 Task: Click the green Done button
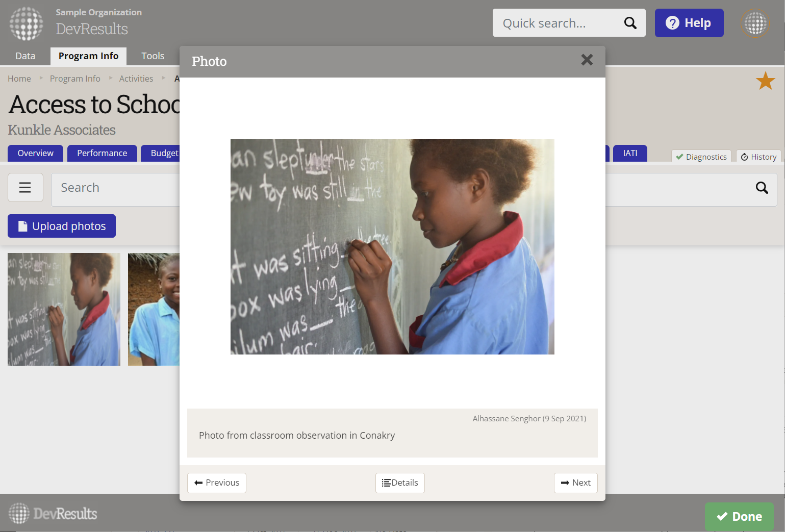[x=739, y=517]
